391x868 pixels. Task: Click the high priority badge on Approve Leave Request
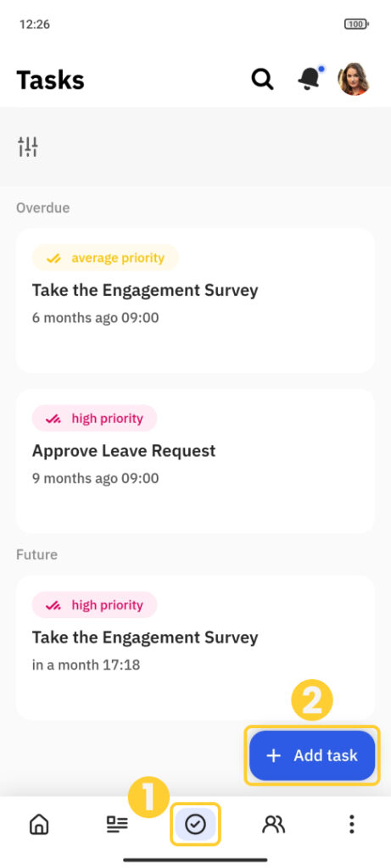pyautogui.click(x=95, y=419)
